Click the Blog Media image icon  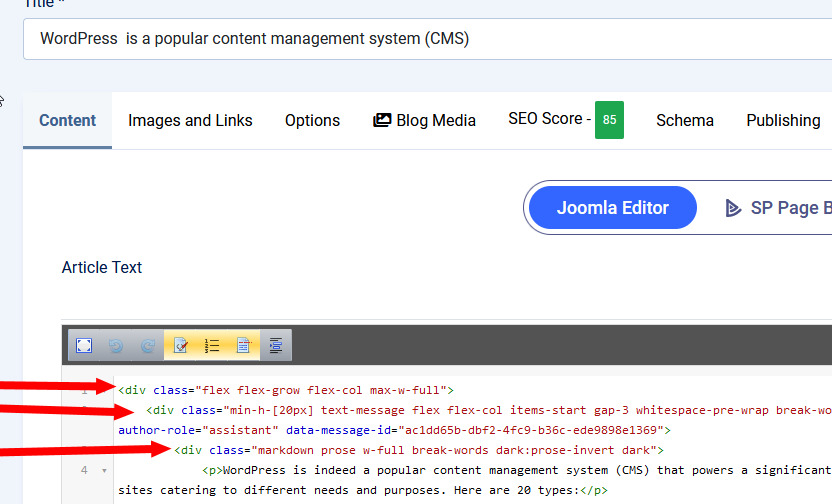(x=382, y=120)
